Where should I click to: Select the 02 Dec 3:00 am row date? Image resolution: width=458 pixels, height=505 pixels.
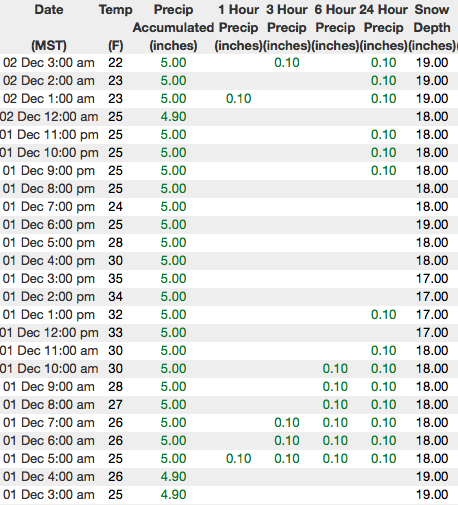point(49,63)
